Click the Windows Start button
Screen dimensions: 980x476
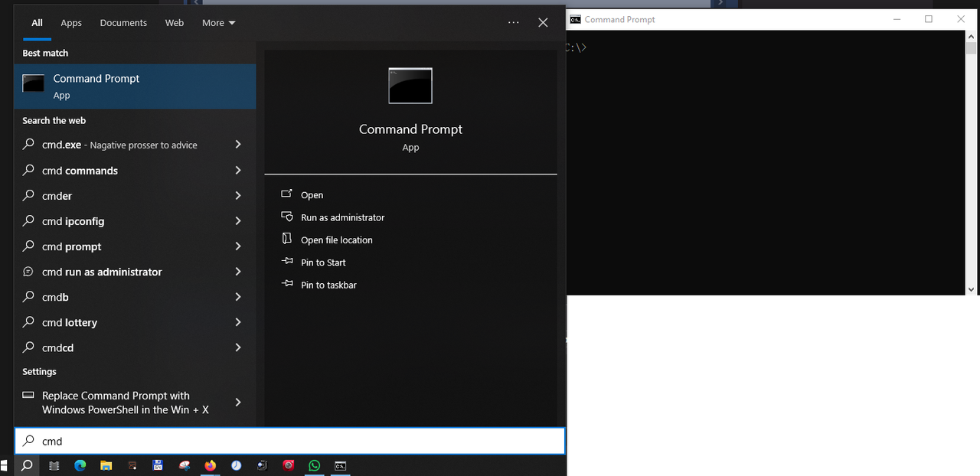pyautogui.click(x=4, y=465)
